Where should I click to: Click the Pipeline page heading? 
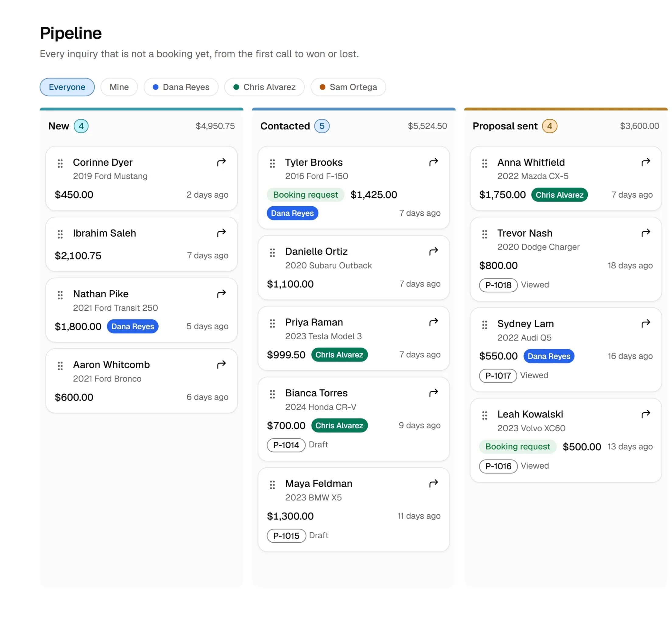(71, 33)
